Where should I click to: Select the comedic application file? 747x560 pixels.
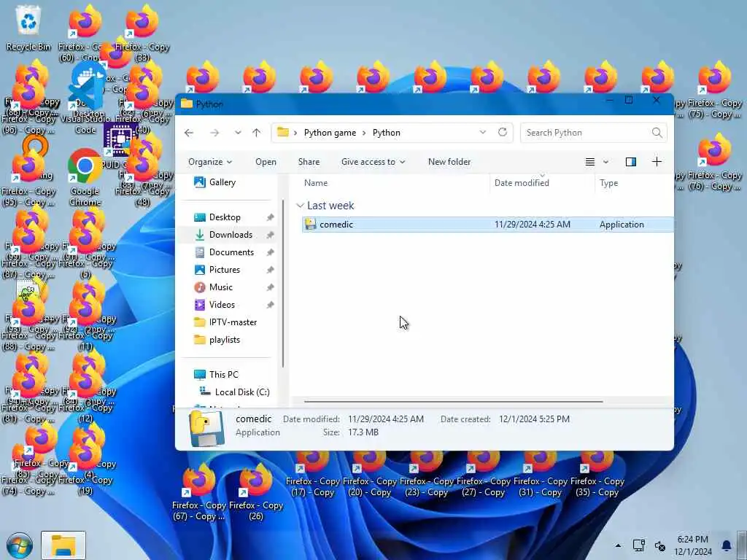(488, 225)
